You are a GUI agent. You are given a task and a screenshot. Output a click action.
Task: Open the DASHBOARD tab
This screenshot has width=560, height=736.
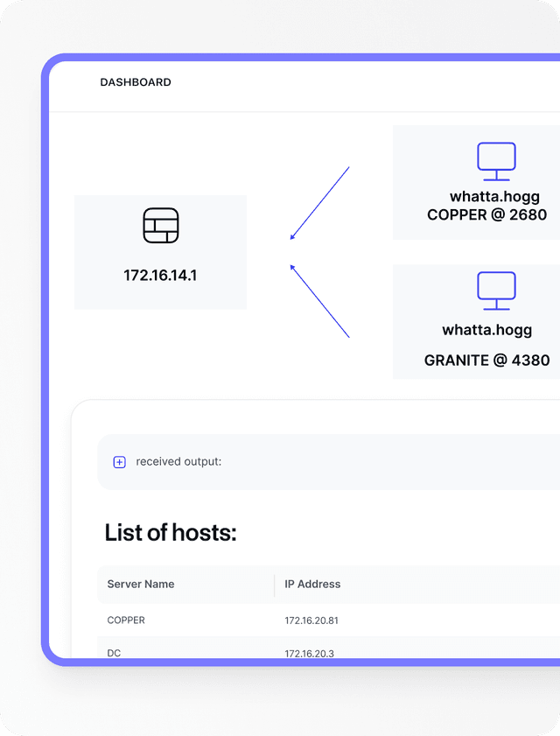136,82
